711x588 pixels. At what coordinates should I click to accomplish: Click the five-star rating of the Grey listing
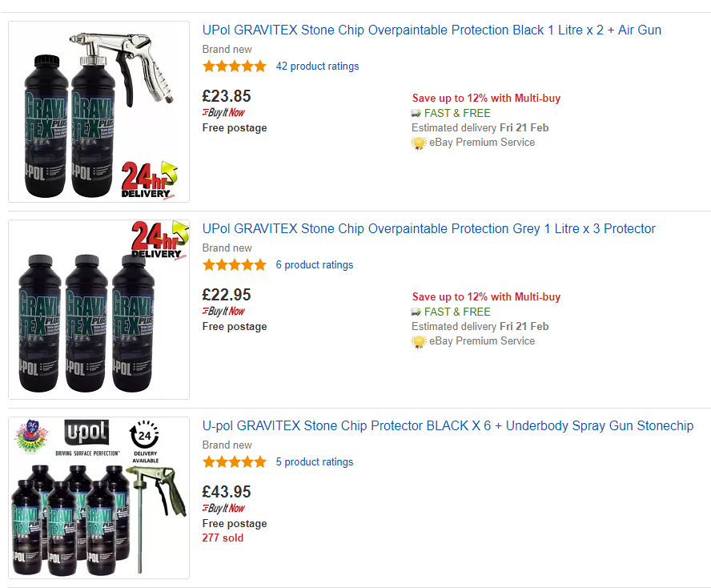coord(235,265)
